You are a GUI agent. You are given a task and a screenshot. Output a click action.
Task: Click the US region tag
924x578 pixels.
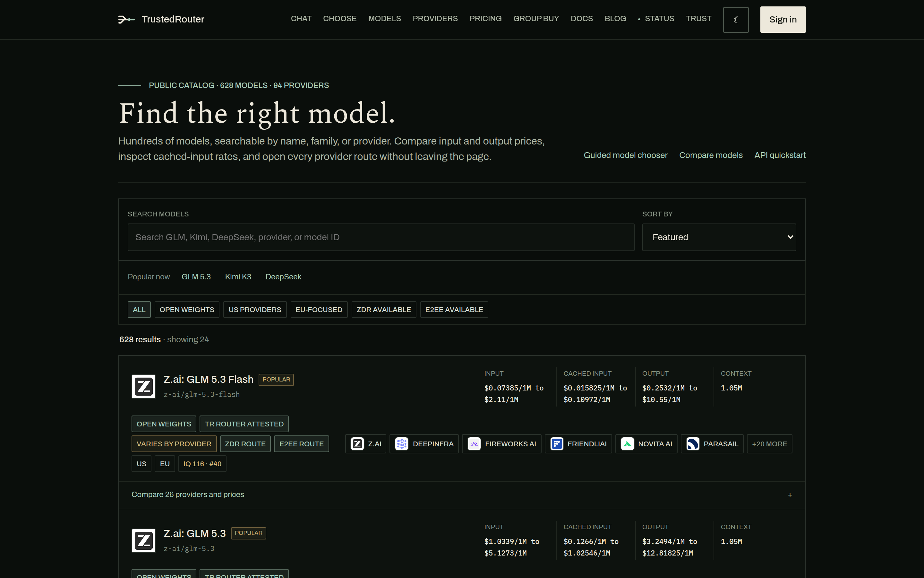coord(141,464)
